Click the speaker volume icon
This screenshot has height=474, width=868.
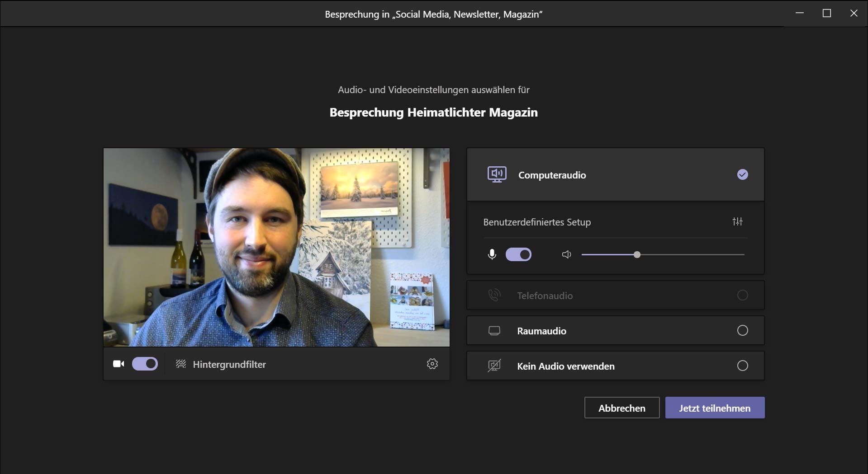tap(566, 255)
